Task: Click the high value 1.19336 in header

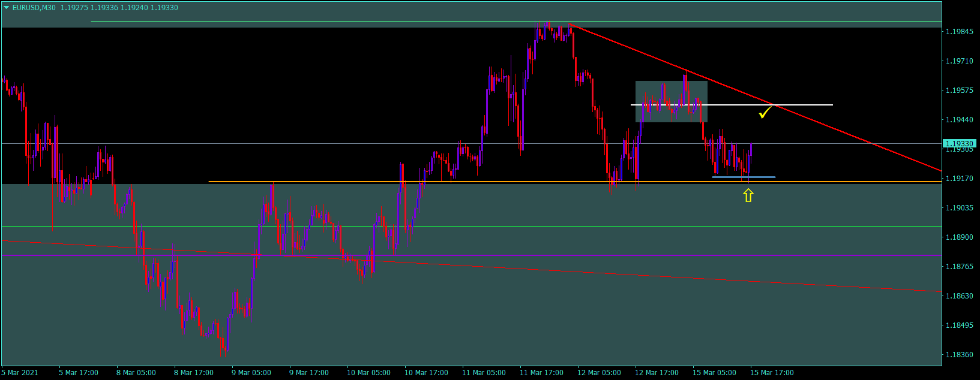Action: coord(104,8)
